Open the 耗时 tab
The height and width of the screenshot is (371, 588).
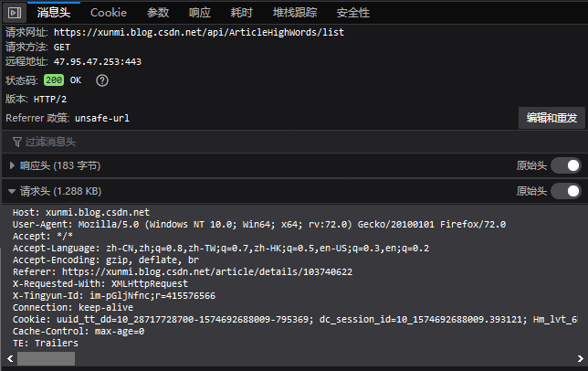pos(241,13)
